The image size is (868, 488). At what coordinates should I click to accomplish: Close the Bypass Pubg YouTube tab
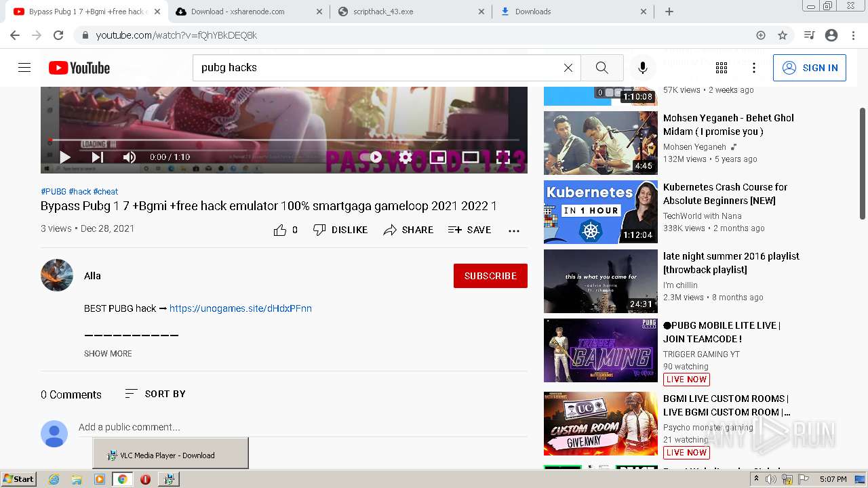tap(157, 12)
